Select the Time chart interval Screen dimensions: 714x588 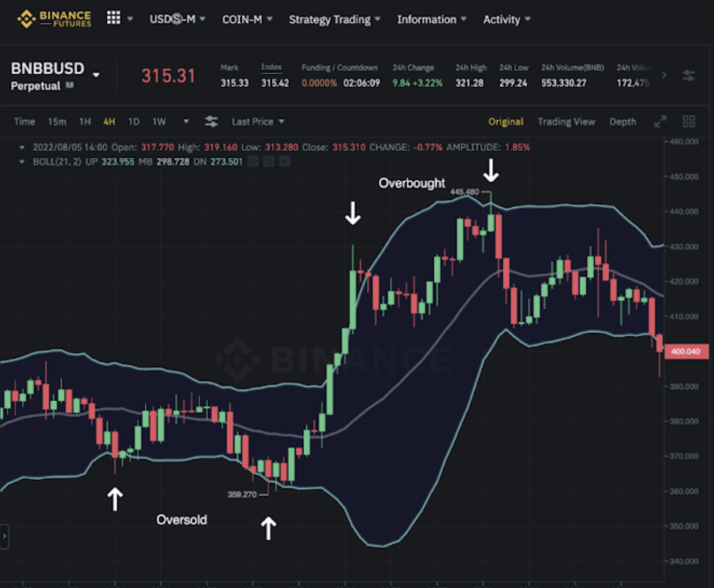click(24, 122)
